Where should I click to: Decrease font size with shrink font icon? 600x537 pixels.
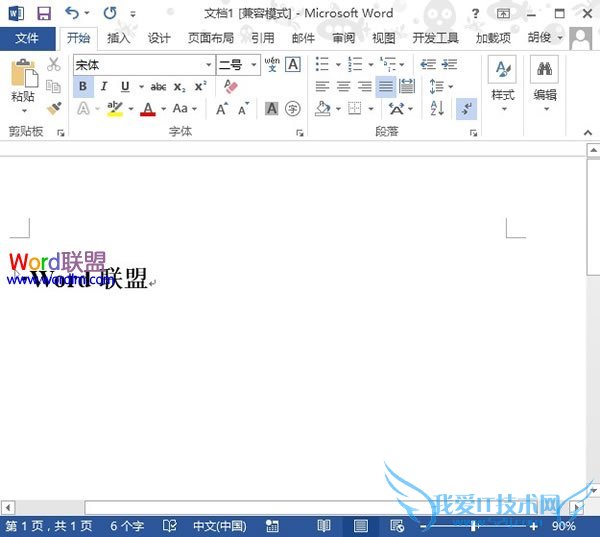(243, 109)
